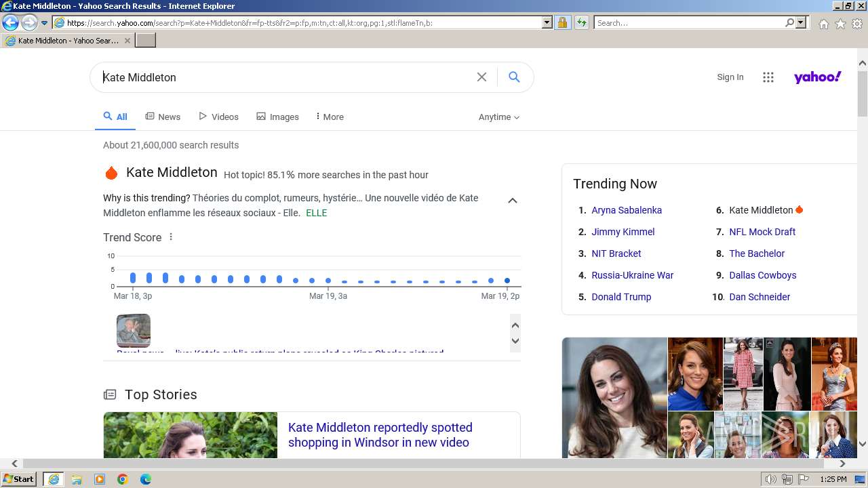868x488 pixels.
Task: Open Jimmy Kimmel trending link
Action: 623,232
